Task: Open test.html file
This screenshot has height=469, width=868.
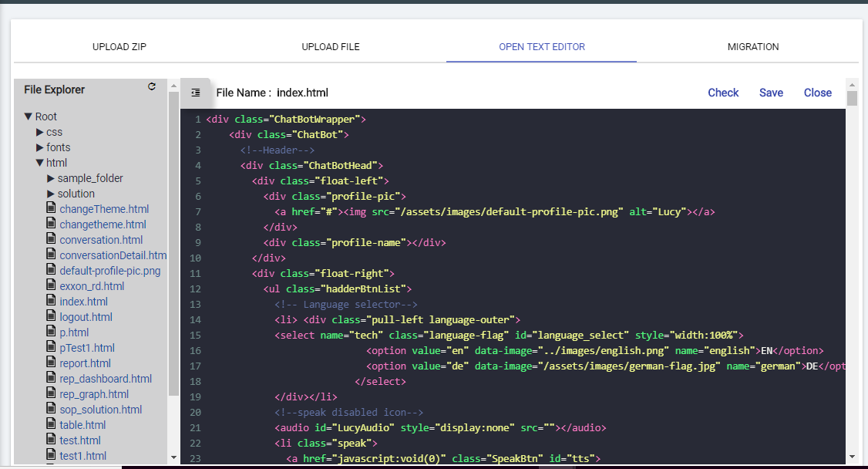Action: point(80,440)
